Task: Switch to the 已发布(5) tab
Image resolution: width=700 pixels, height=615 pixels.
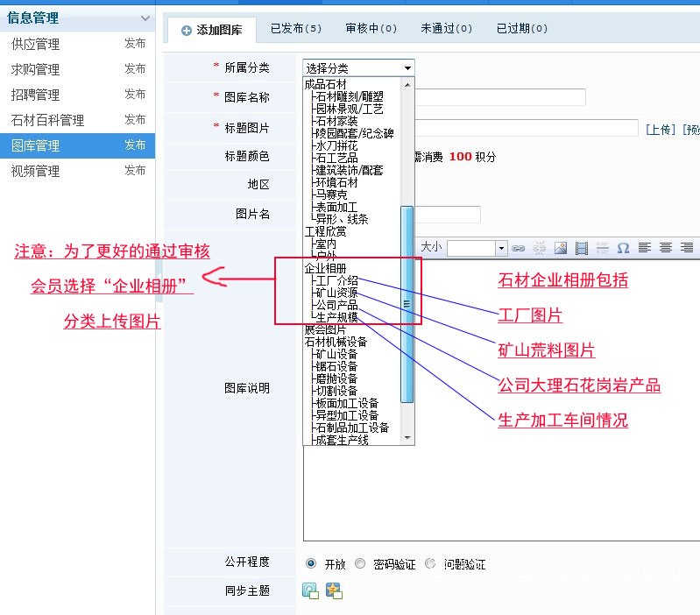Action: [x=296, y=29]
